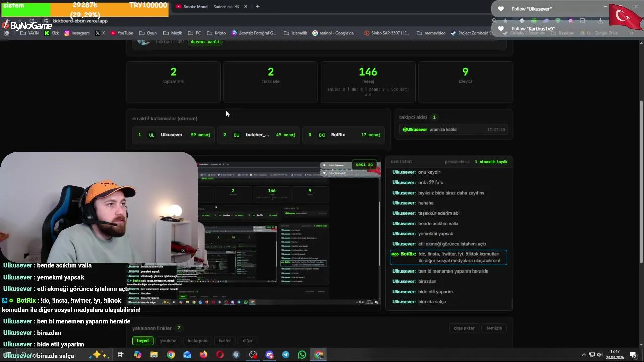Screen dimensions: 644x362
Task: Open the Kripto bookmark folder
Action: [x=216, y=33]
